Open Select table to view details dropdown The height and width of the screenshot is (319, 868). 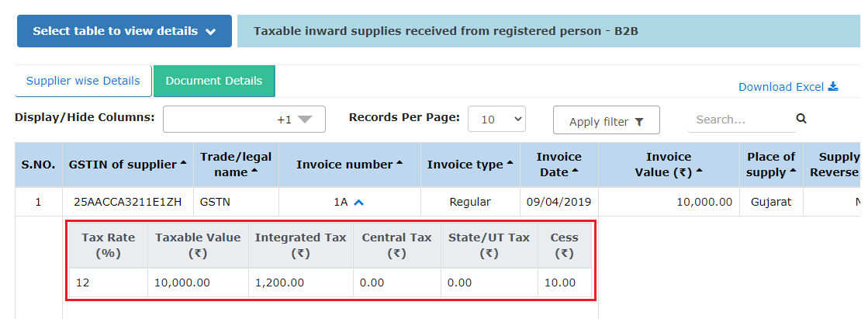pyautogui.click(x=124, y=32)
